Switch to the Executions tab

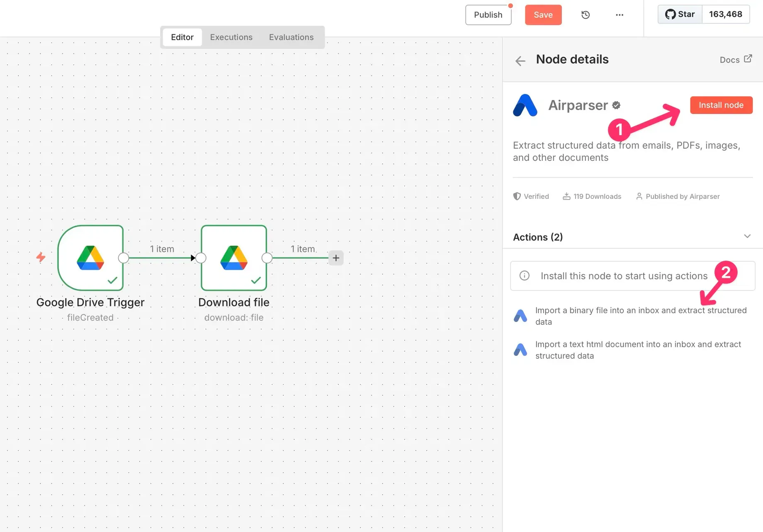(x=231, y=37)
